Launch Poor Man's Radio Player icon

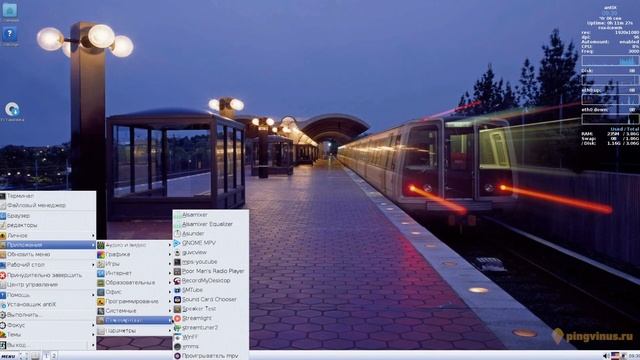point(177,271)
